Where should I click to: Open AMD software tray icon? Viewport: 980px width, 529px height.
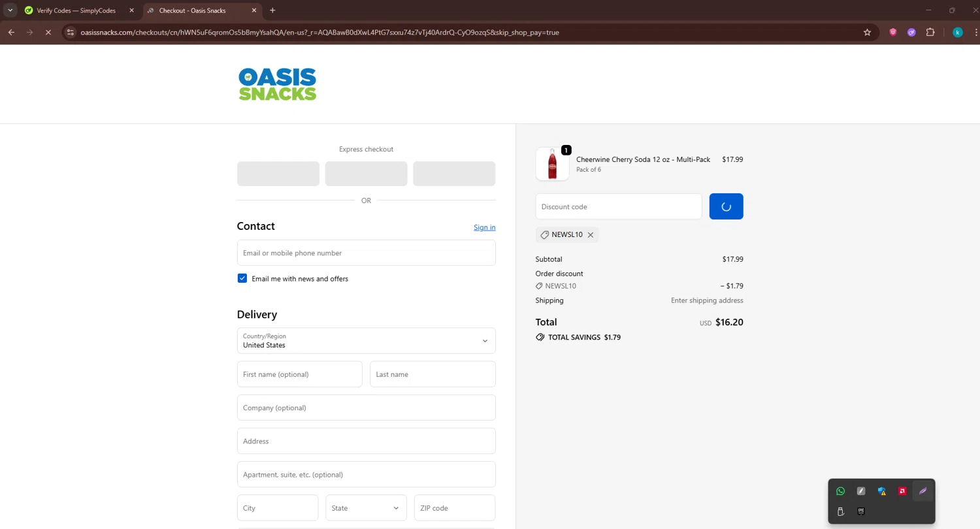(902, 491)
